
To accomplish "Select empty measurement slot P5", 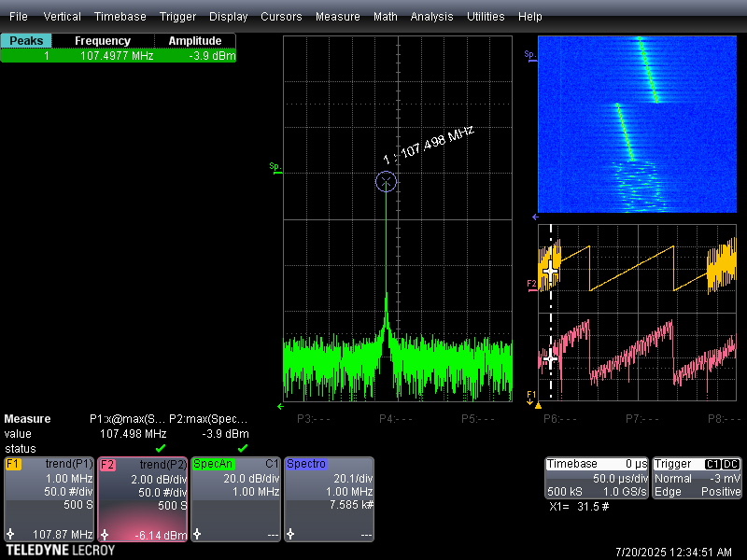I will (478, 419).
